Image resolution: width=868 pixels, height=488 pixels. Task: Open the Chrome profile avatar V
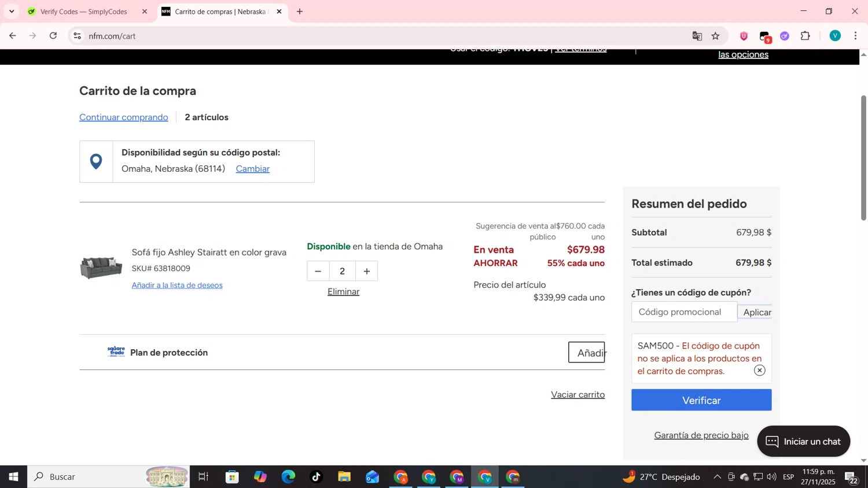click(x=835, y=36)
